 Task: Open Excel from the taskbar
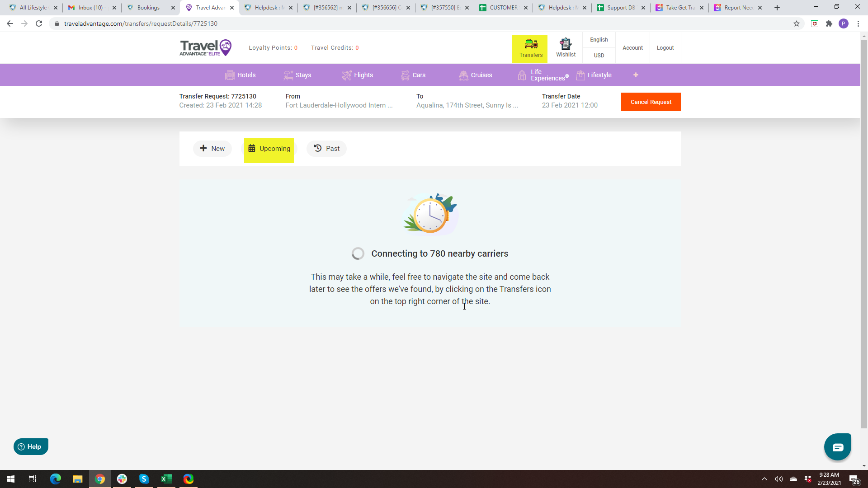pos(166,479)
